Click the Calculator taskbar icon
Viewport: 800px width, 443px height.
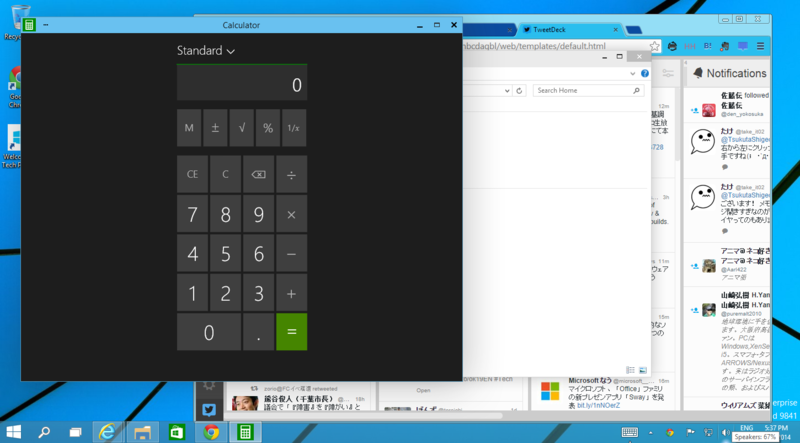coord(245,432)
